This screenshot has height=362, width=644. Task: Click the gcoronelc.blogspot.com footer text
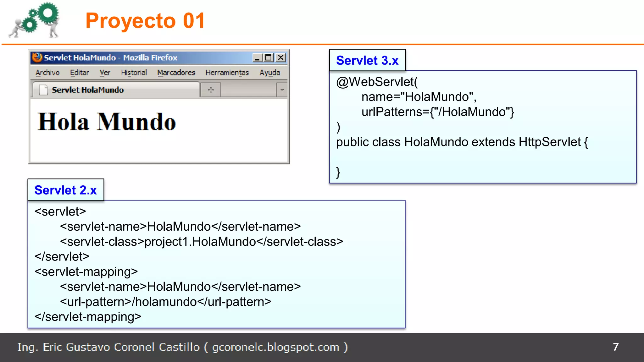(x=276, y=347)
